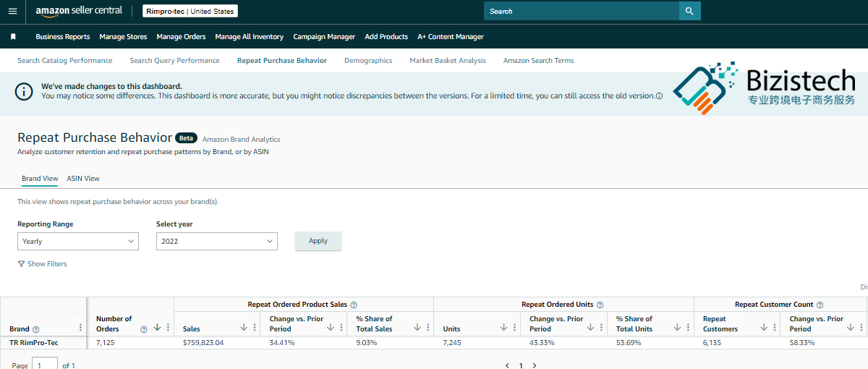Click small info icon after 'old version'
This screenshot has height=369, width=868.
tap(659, 96)
